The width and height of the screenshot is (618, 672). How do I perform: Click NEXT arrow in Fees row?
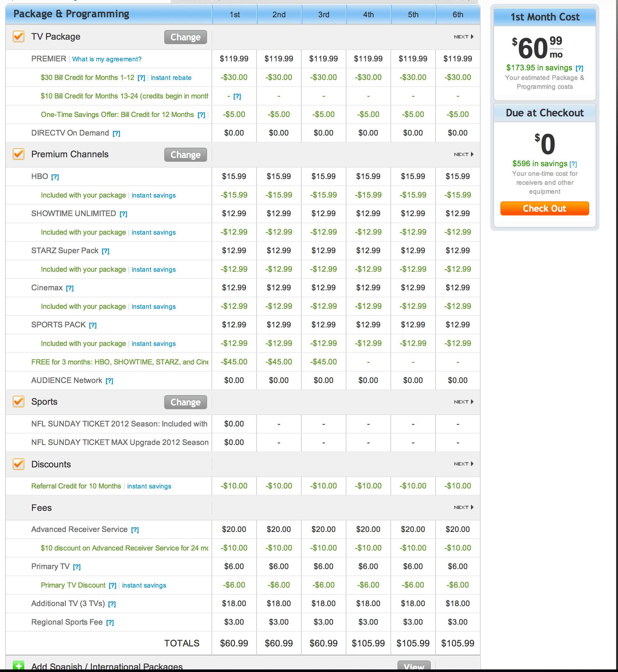(x=463, y=507)
